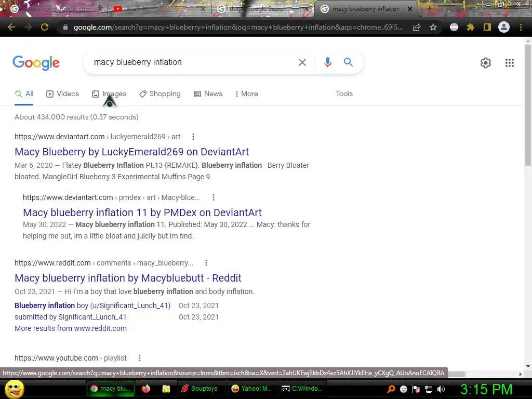This screenshot has width=532, height=399.
Task: Close the macy blueberry inflation tab
Action: (410, 9)
